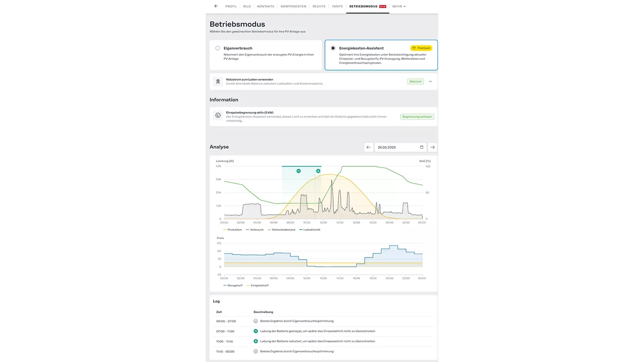The image size is (644, 362).
Task: Click the 'Leistung [W]' axis label
Action: [x=225, y=161]
